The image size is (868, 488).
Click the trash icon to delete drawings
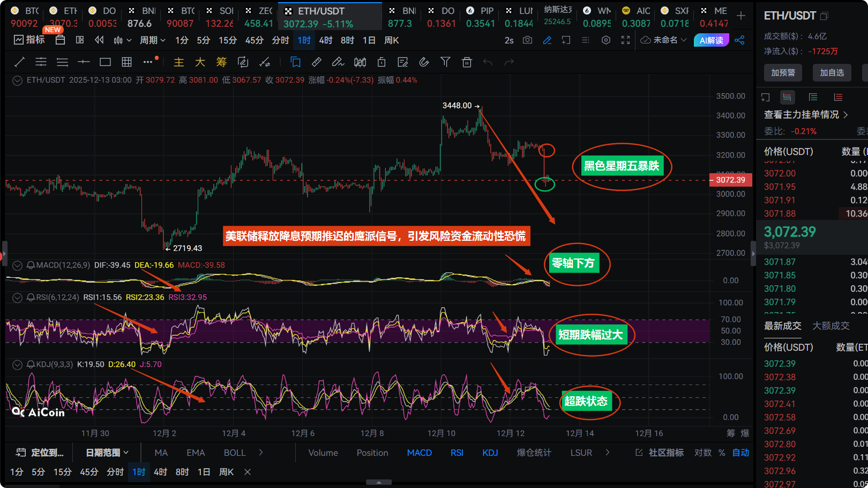467,62
